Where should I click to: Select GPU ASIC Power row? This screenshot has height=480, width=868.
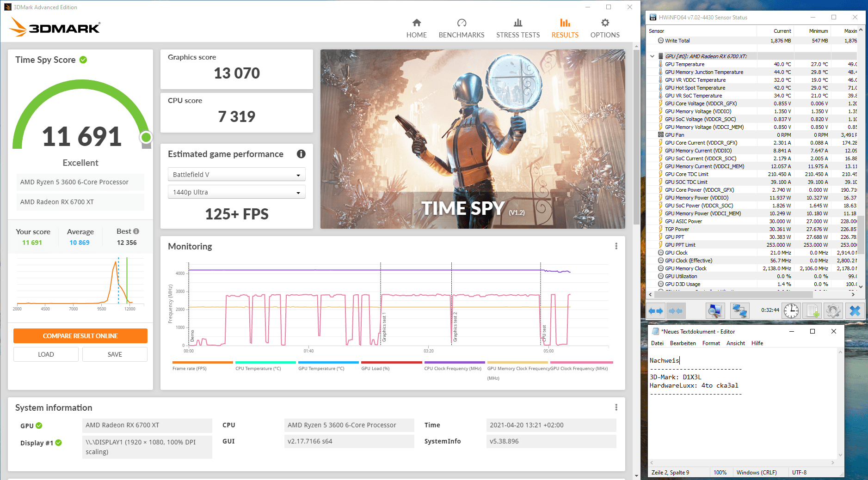[752, 221]
